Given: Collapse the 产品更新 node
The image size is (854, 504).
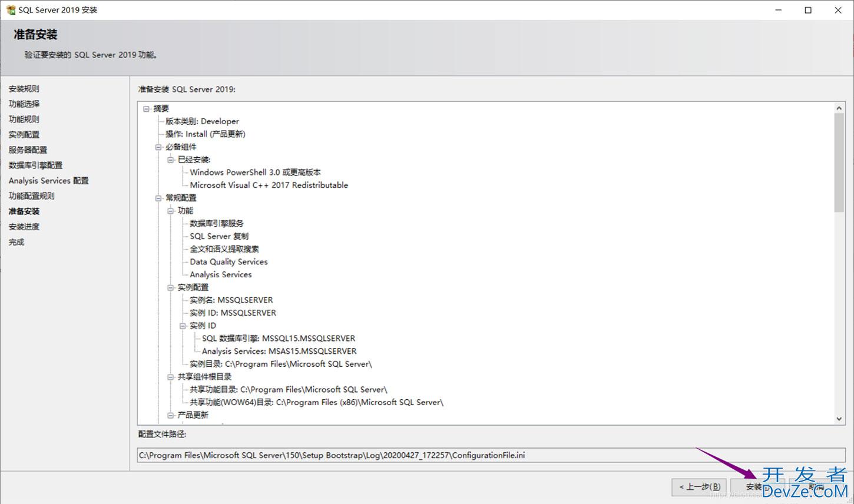Looking at the screenshot, I should (171, 415).
